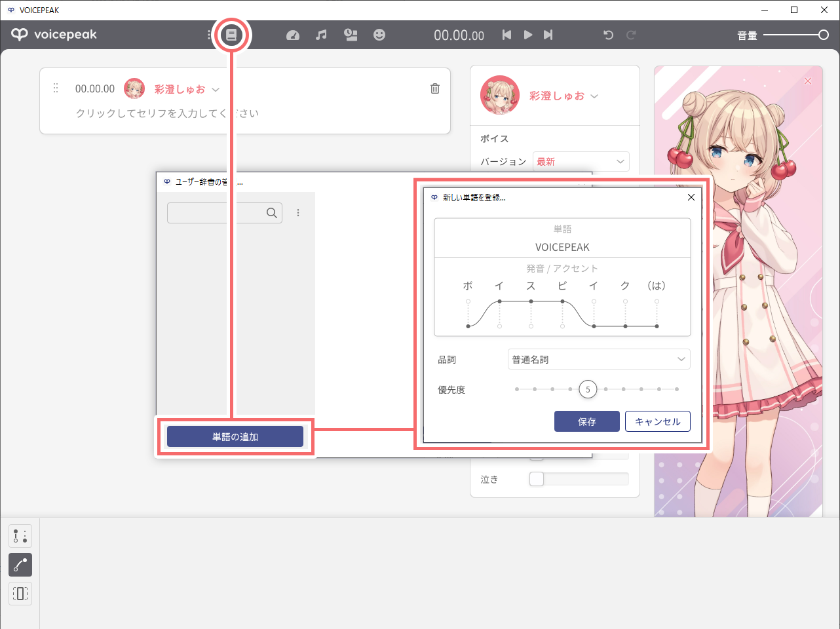
Task: Adjust the 優先度 slider handle at 5
Action: (588, 389)
